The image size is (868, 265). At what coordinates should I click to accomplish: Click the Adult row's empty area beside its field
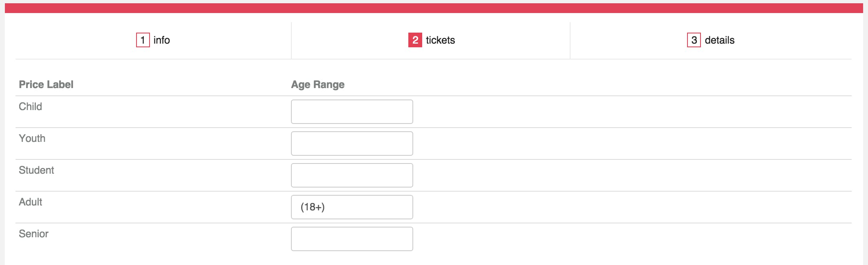click(632, 207)
